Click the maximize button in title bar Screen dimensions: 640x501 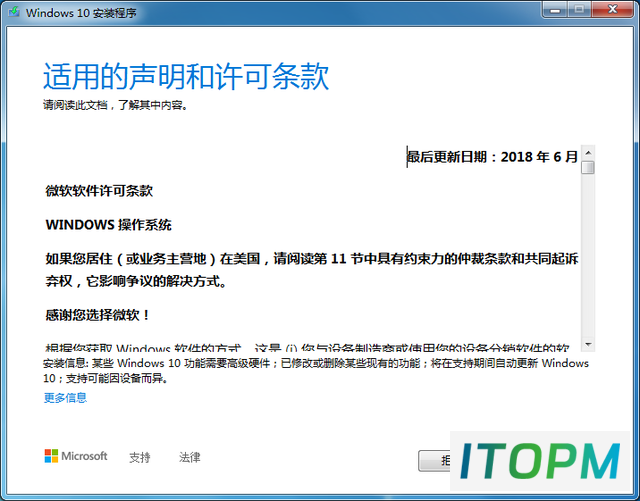tap(579, 10)
